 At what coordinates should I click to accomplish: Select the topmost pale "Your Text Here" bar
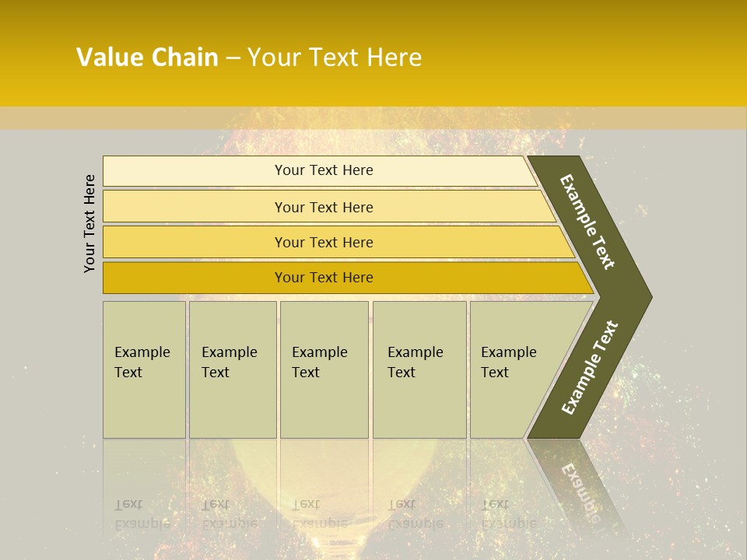coord(323,170)
